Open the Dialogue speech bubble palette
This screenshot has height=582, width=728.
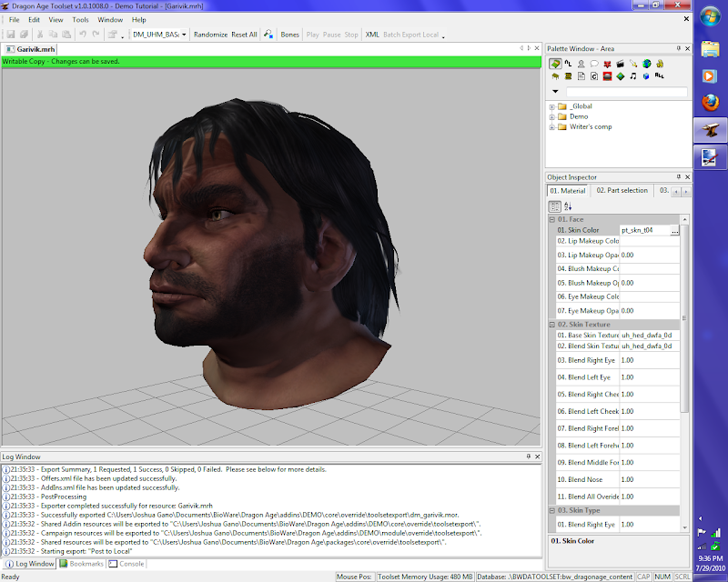(x=593, y=64)
